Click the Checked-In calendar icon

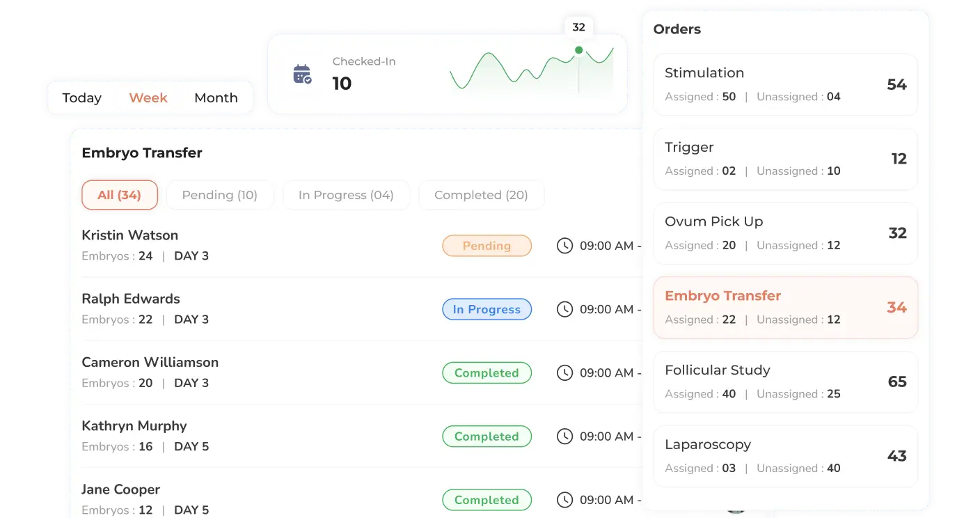(x=302, y=74)
